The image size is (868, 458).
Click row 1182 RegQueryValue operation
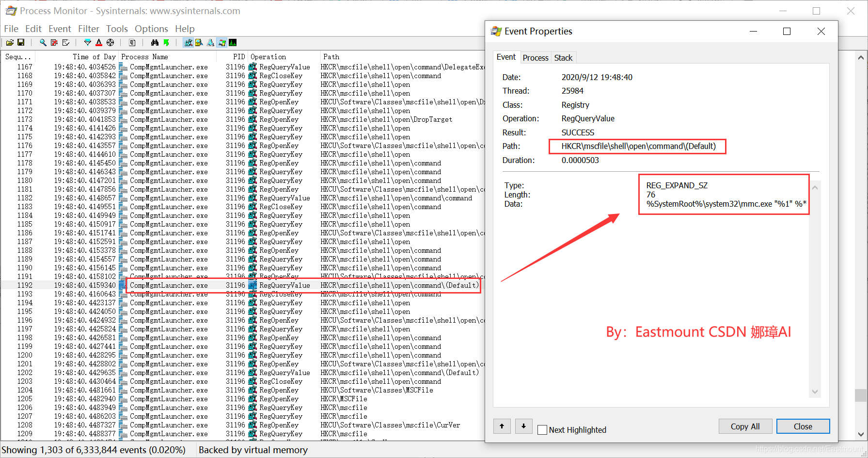[284, 198]
